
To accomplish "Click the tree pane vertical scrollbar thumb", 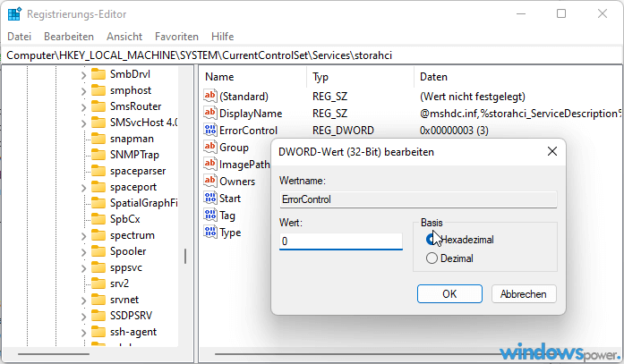I will 185,257.
